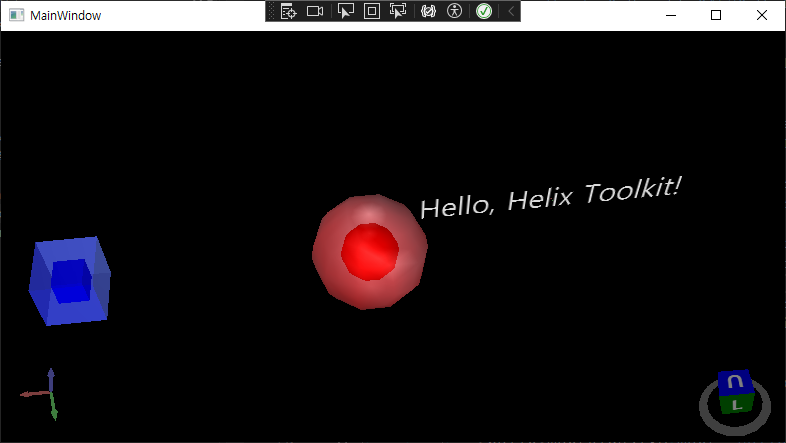Screen dimensions: 786x443
Task: Collapse debug toolbar with left chevron
Action: (x=511, y=11)
